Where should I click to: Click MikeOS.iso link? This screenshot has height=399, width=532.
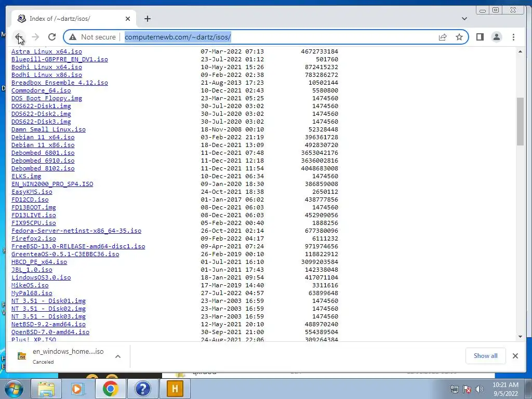click(x=30, y=286)
